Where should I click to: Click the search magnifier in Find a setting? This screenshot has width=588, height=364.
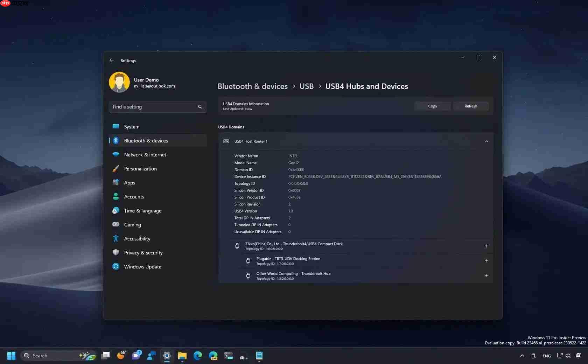[x=200, y=107]
